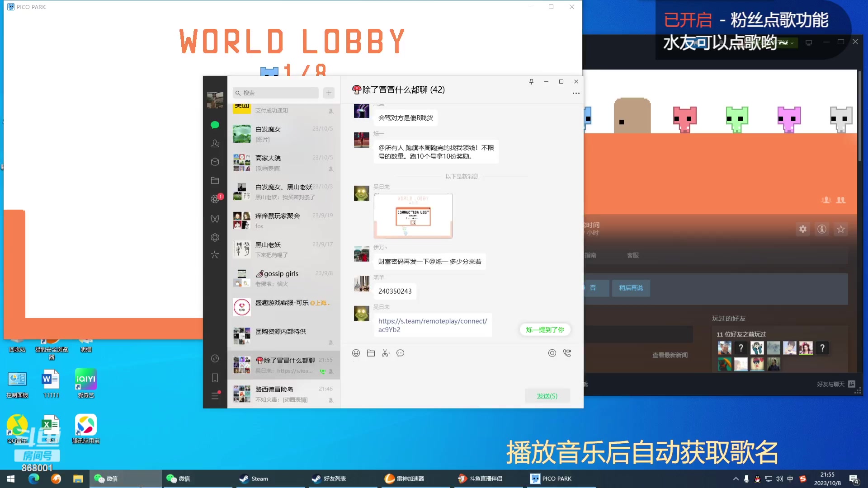Viewport: 868px width, 488px height.
Task: Click the taskbar volume speaker icon
Action: click(x=779, y=479)
